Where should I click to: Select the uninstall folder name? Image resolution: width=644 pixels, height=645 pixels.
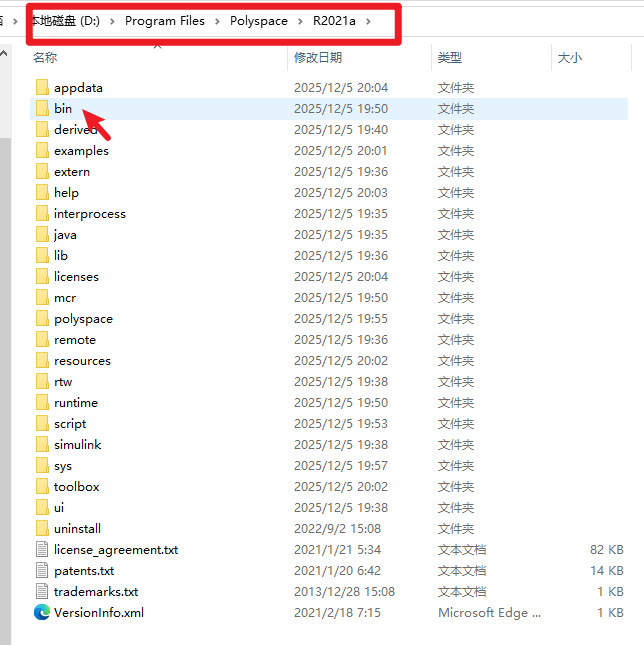tap(77, 529)
